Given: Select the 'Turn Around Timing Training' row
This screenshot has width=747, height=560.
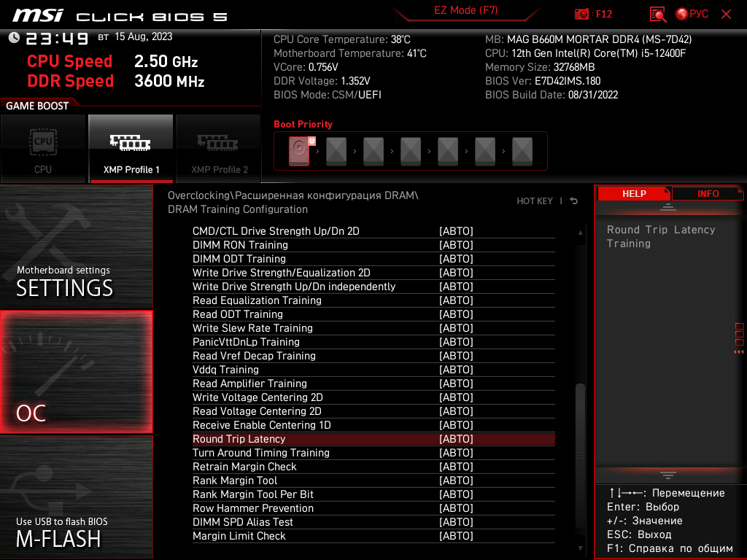Looking at the screenshot, I should 373,453.
